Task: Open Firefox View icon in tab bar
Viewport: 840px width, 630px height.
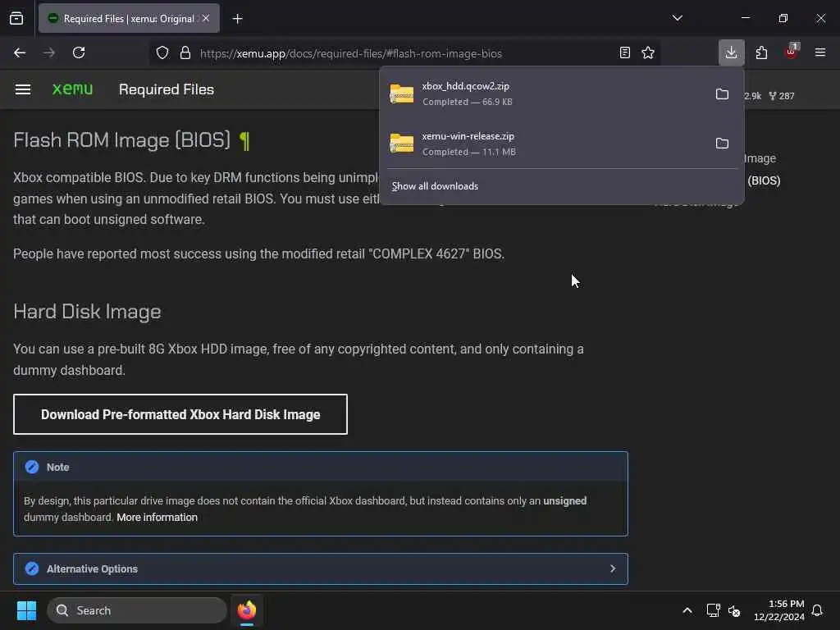Action: (16, 18)
